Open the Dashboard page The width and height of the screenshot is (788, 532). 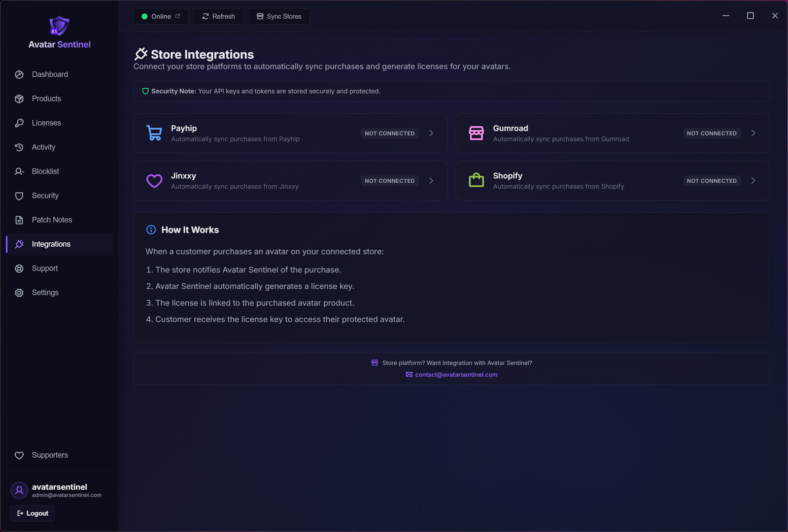tap(60, 74)
